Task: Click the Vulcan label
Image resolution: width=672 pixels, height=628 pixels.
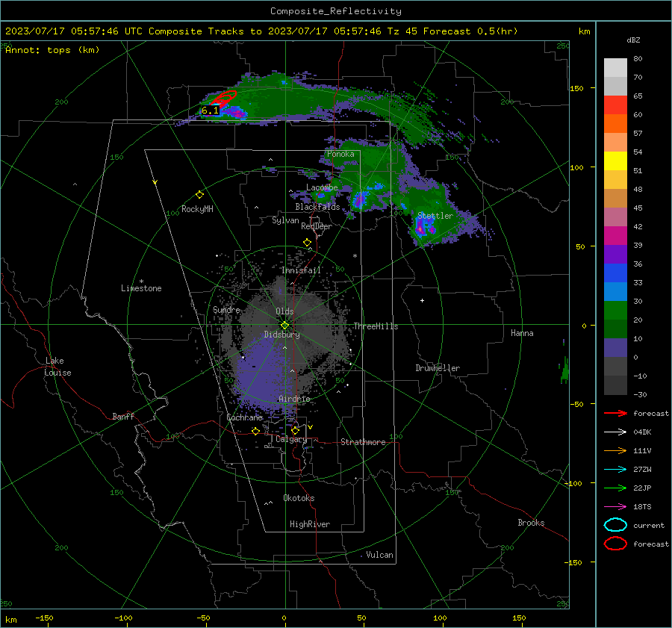Action: tap(379, 555)
